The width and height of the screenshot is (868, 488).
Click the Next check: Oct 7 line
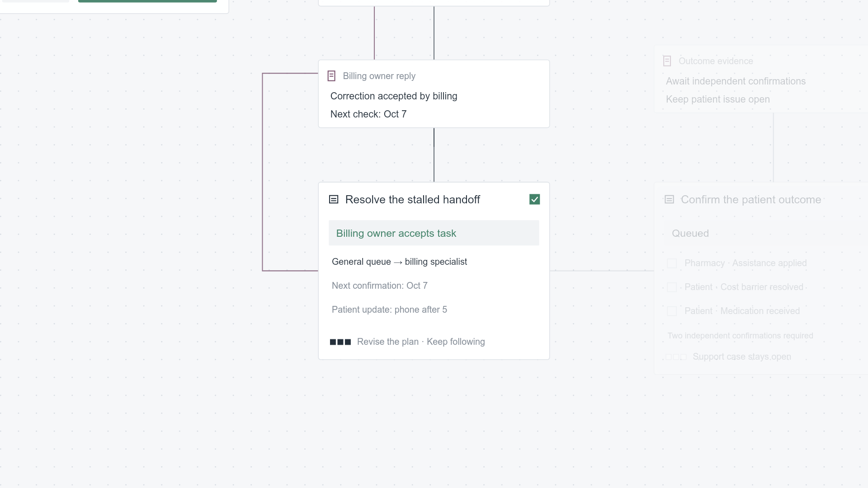[368, 114]
